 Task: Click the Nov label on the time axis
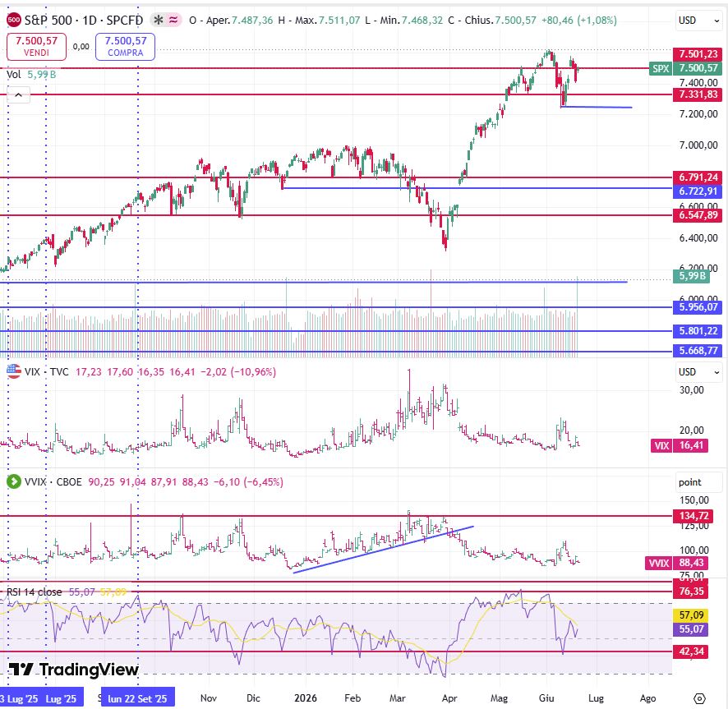(x=209, y=697)
